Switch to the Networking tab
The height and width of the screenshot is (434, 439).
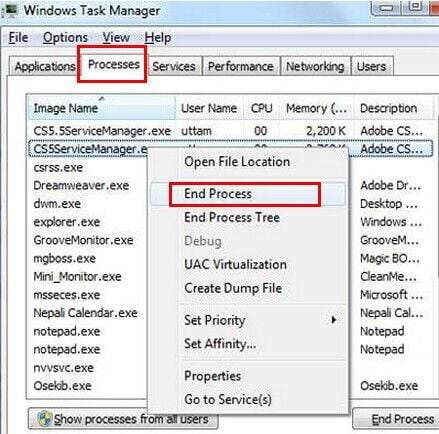coord(315,66)
